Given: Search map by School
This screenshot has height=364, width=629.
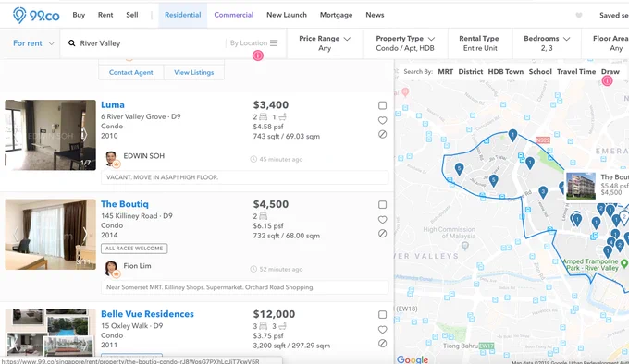Looking at the screenshot, I should click(540, 72).
